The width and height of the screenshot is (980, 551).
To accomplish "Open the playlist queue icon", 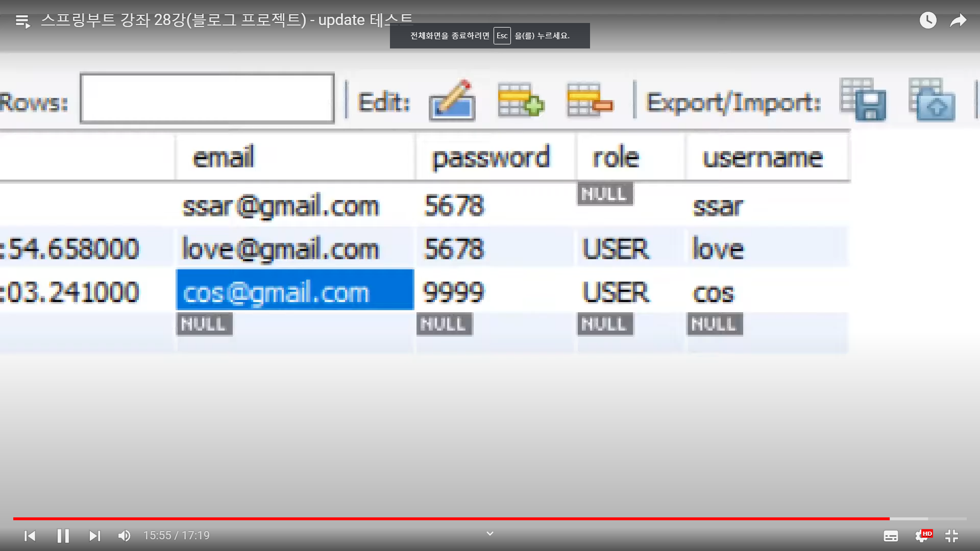I will click(x=23, y=21).
